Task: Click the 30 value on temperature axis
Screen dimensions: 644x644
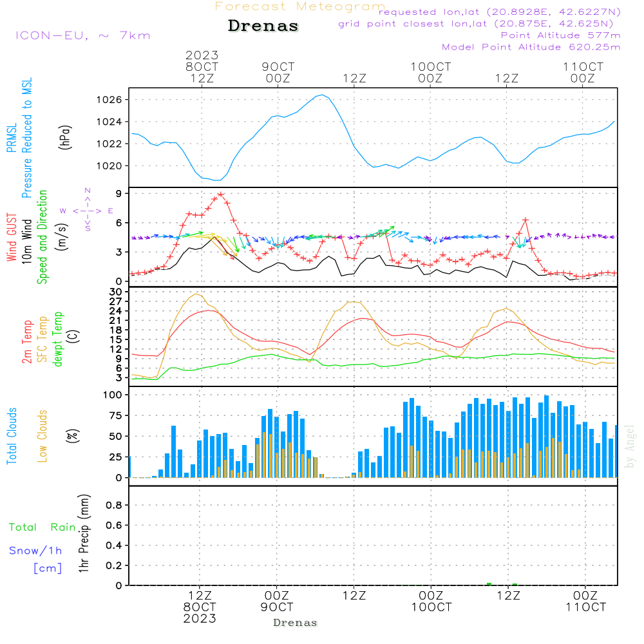Action: click(115, 292)
